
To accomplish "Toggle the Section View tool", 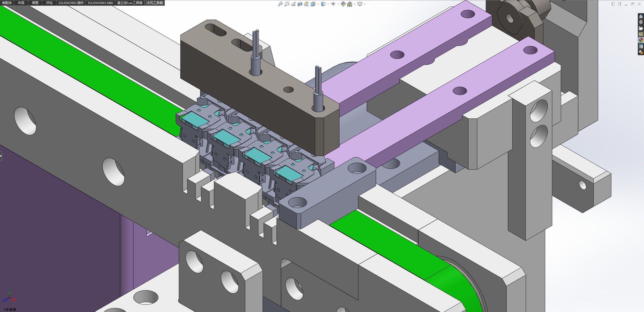I will [300, 4].
